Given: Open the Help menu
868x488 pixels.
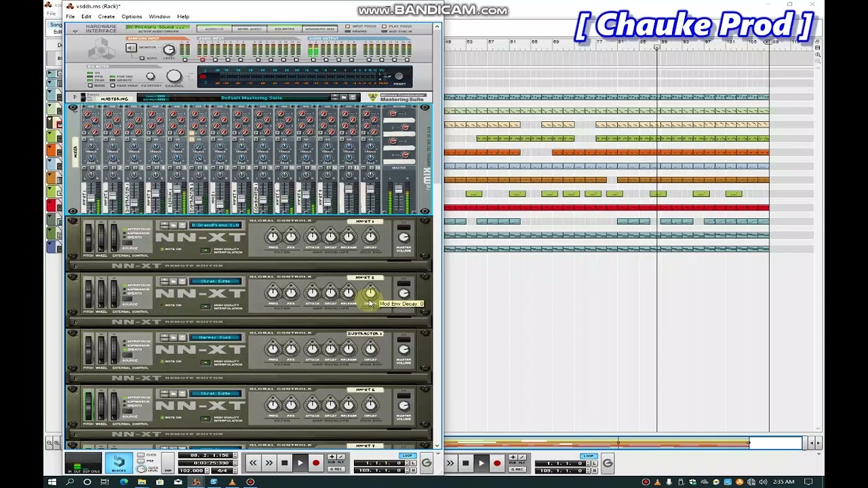Looking at the screenshot, I should coord(183,16).
